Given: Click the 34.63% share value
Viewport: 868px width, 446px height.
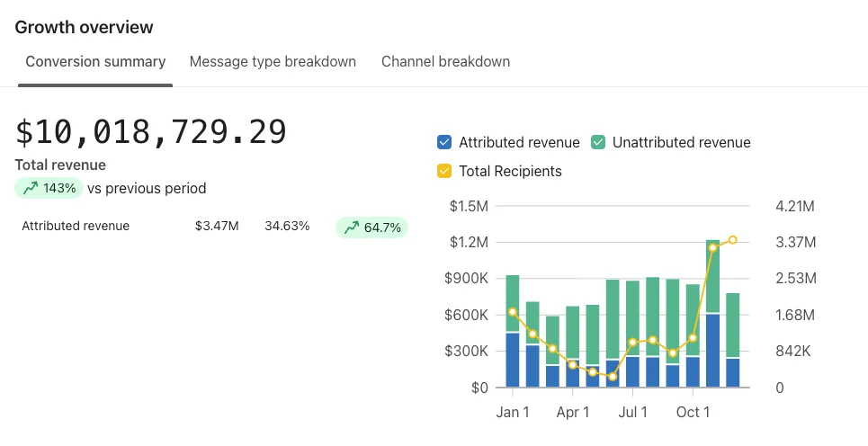Looking at the screenshot, I should point(287,226).
